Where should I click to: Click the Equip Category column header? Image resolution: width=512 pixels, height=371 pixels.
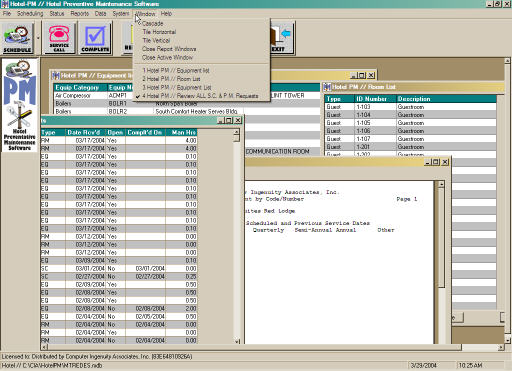pyautogui.click(x=80, y=87)
